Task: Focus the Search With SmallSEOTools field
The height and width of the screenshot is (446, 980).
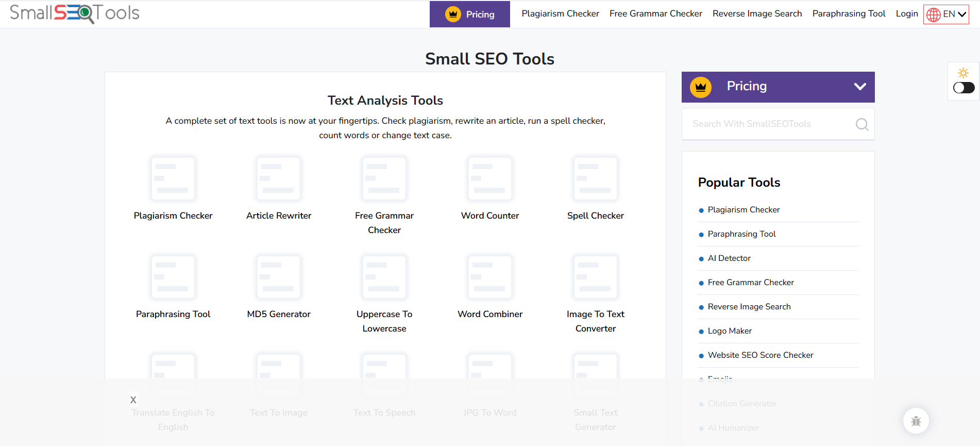Action: 778,124
